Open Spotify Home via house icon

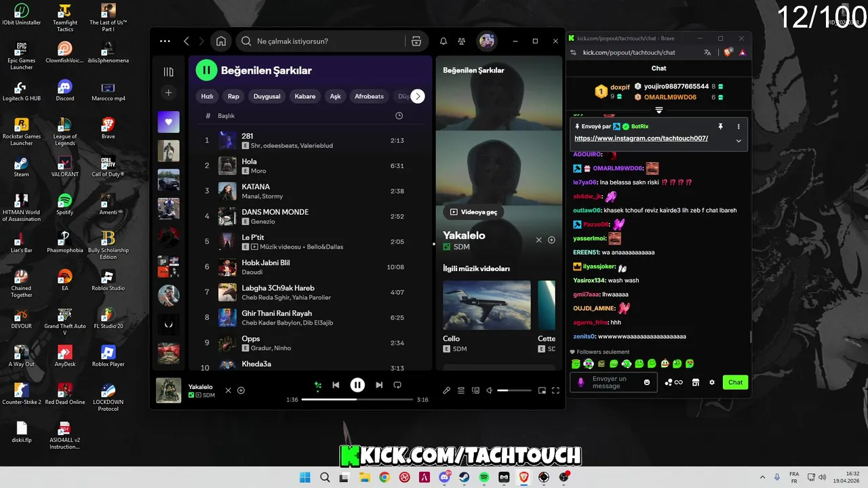pyautogui.click(x=221, y=41)
